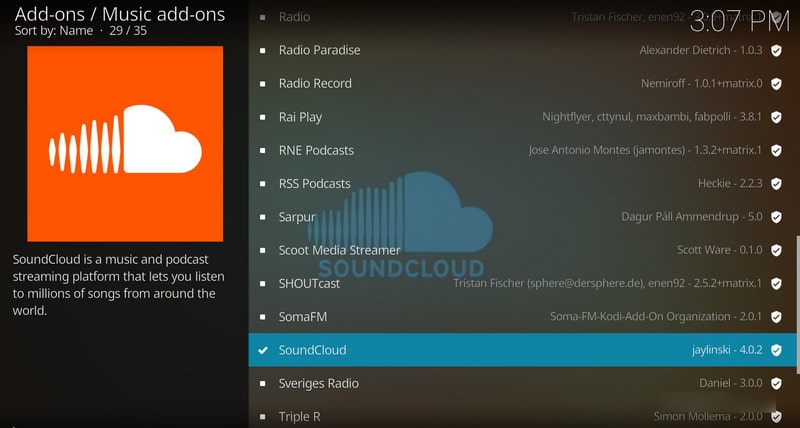The width and height of the screenshot is (800, 428).
Task: Click the verified shield icon for SoundCloud
Action: tap(776, 350)
